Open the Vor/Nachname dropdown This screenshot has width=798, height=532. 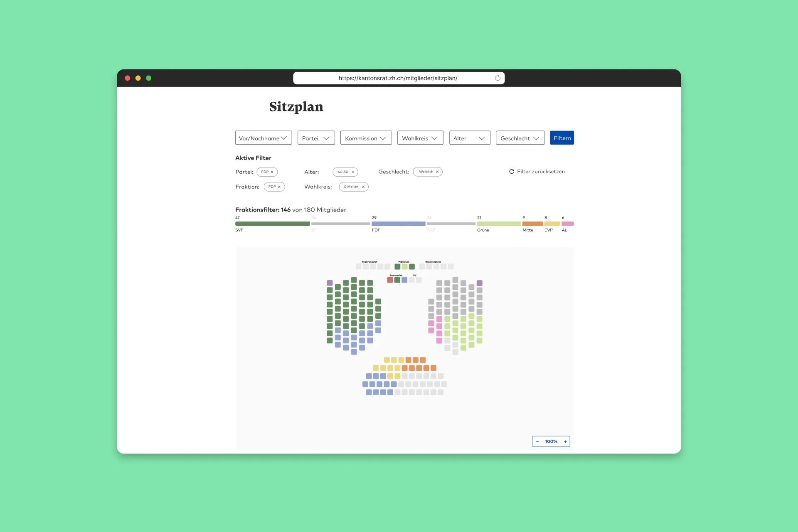263,138
